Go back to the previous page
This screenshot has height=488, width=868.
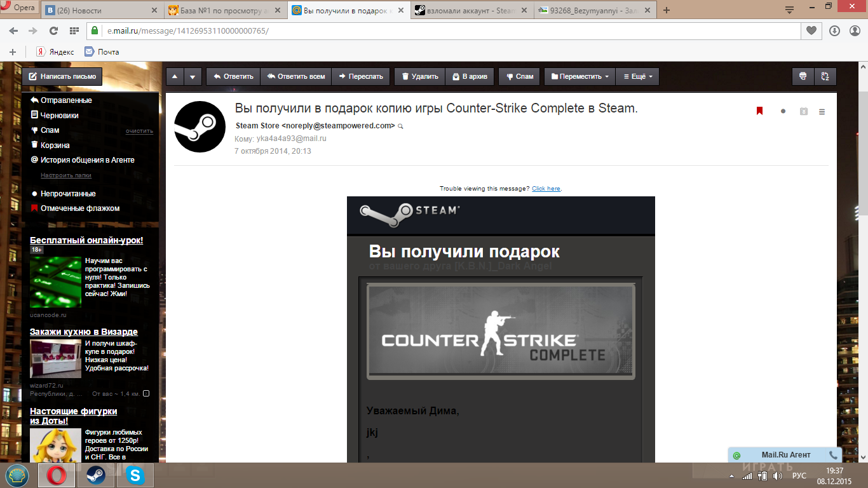point(14,30)
